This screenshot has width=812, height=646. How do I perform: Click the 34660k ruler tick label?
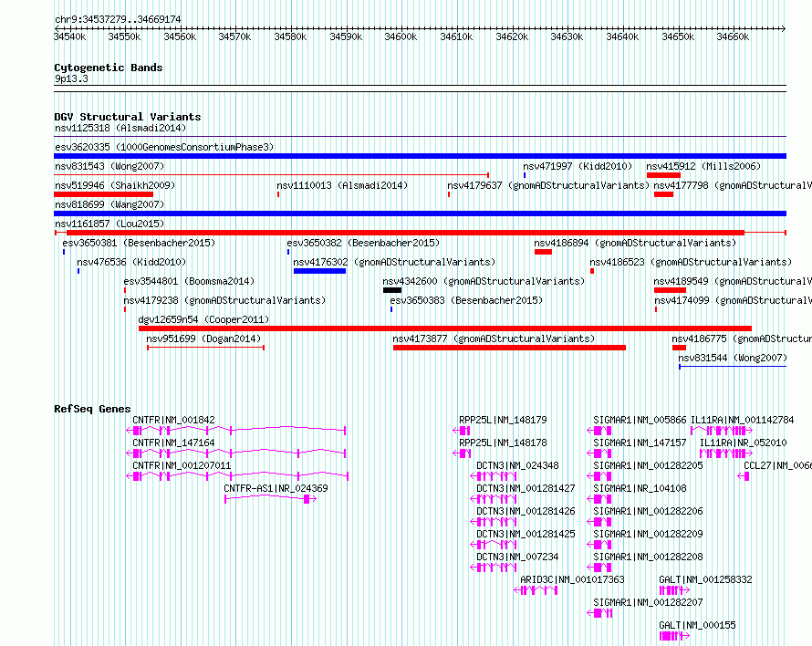point(733,36)
